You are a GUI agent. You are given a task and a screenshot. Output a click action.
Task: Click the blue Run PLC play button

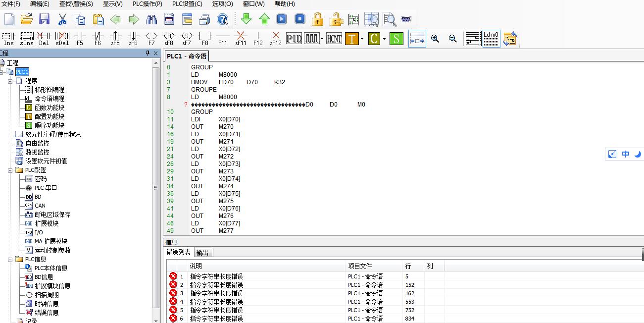pyautogui.click(x=282, y=19)
